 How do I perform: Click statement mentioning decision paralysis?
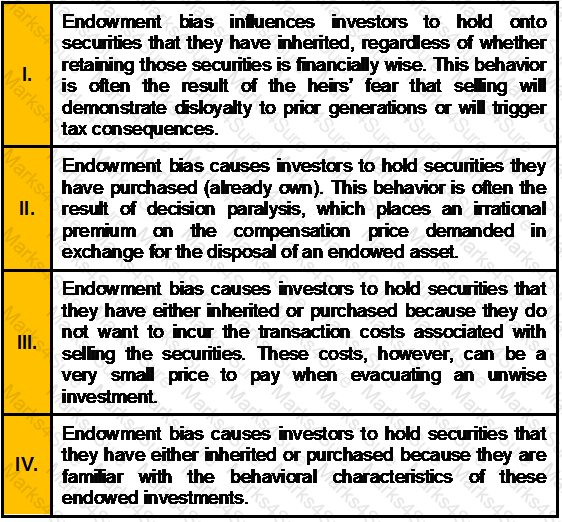(304, 209)
